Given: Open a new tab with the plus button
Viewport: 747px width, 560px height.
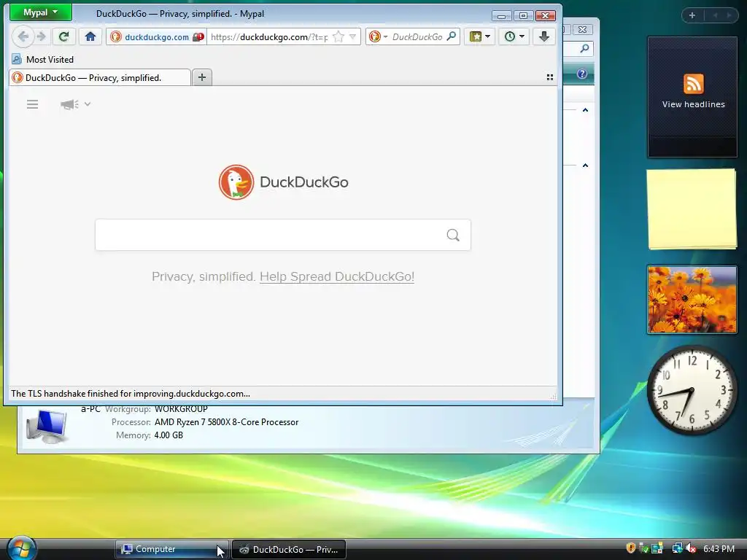Looking at the screenshot, I should (202, 77).
